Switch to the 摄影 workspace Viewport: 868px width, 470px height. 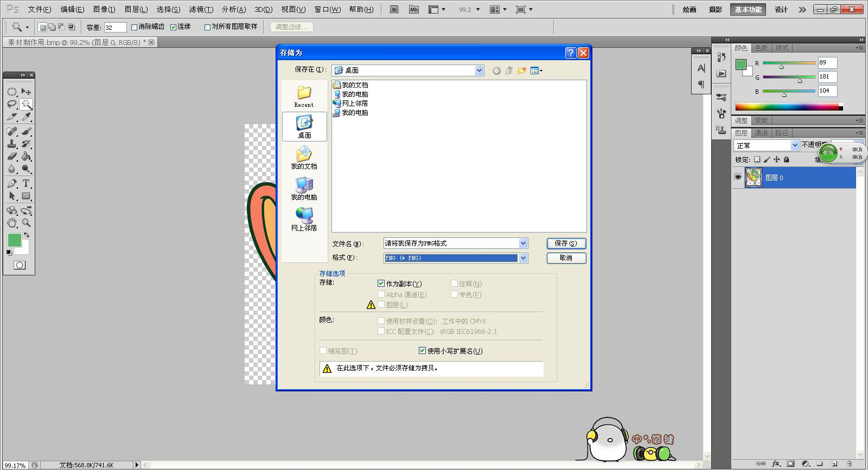point(716,9)
